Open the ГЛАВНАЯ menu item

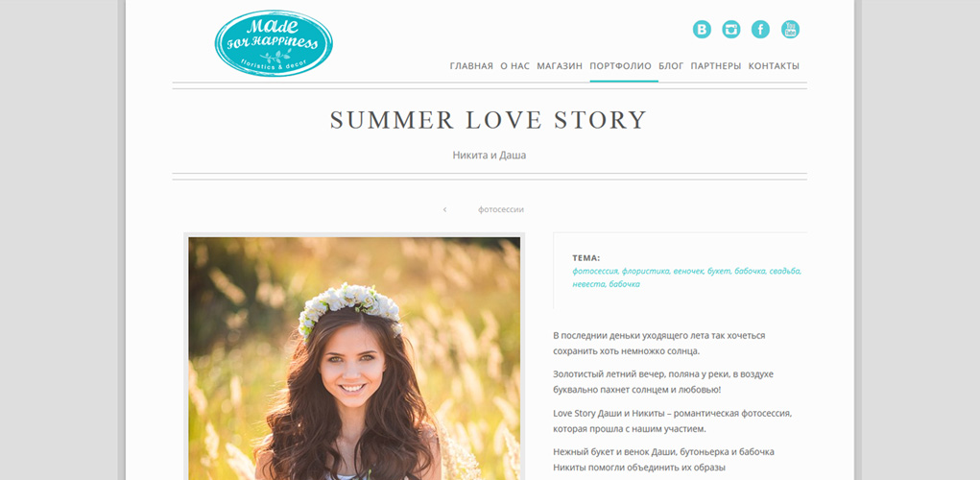pyautogui.click(x=471, y=65)
